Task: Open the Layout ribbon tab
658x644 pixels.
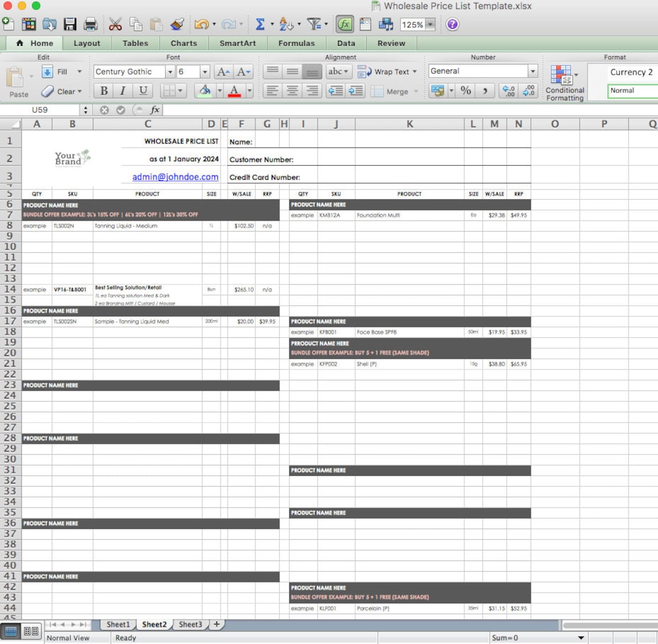Action: pos(87,43)
